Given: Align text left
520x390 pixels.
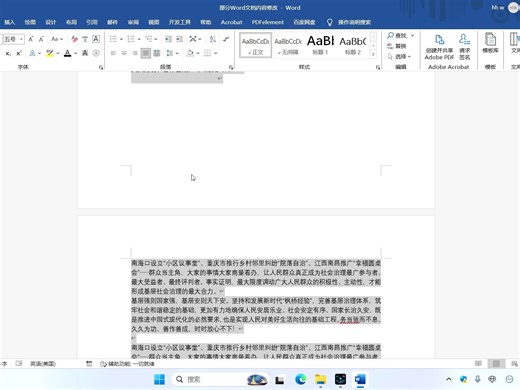Looking at the screenshot, I should coord(113,53).
